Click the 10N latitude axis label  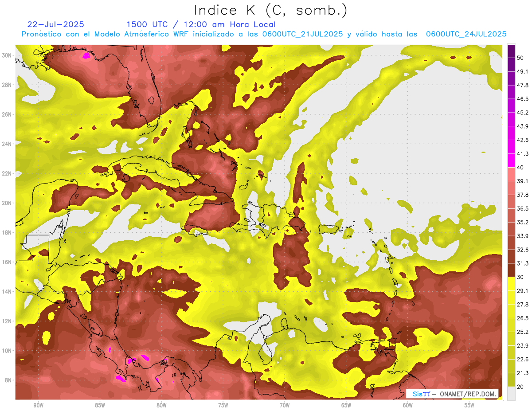(x=7, y=351)
